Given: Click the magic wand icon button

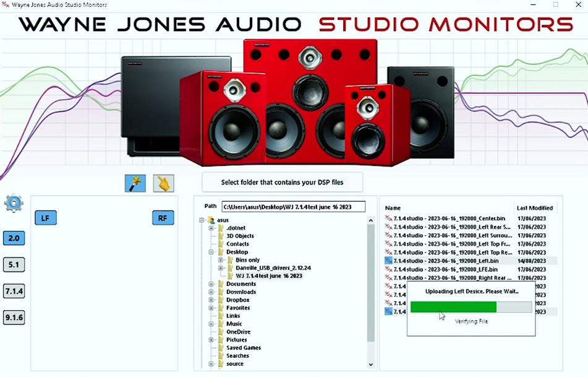Looking at the screenshot, I should point(135,183).
